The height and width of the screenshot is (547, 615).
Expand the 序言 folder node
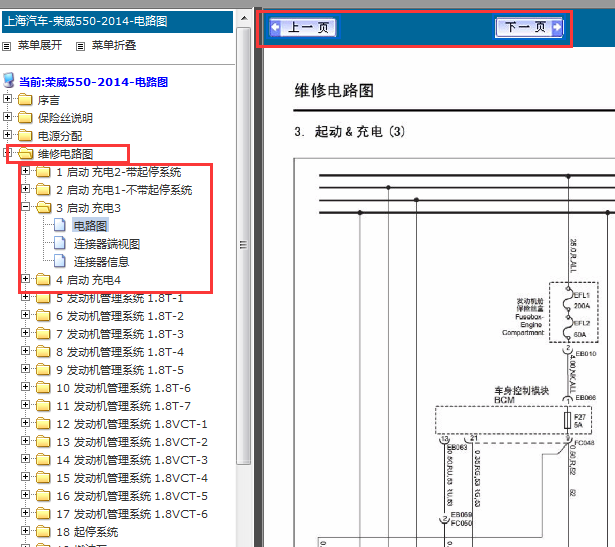(7, 99)
